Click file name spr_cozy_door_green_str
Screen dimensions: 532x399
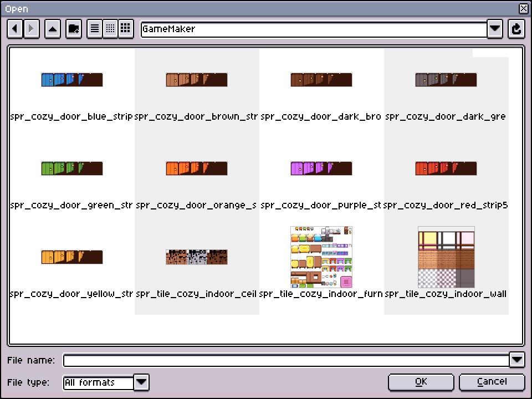(71, 205)
